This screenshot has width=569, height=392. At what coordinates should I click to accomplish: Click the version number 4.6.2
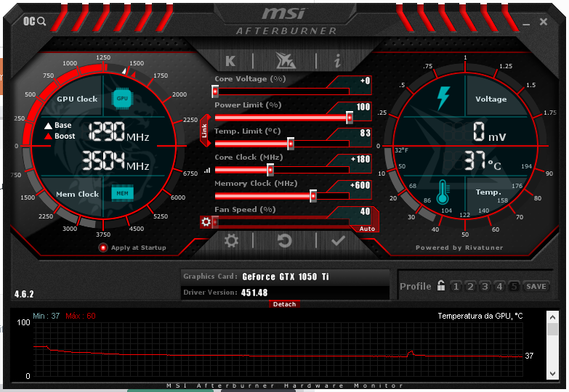(x=24, y=294)
